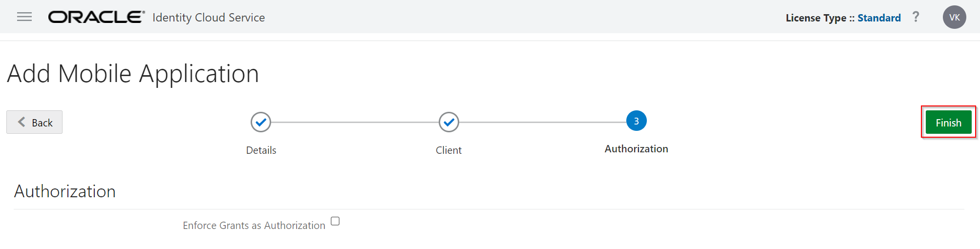This screenshot has height=249, width=980.
Task: Select the step 3 numbered circle
Action: 636,121
